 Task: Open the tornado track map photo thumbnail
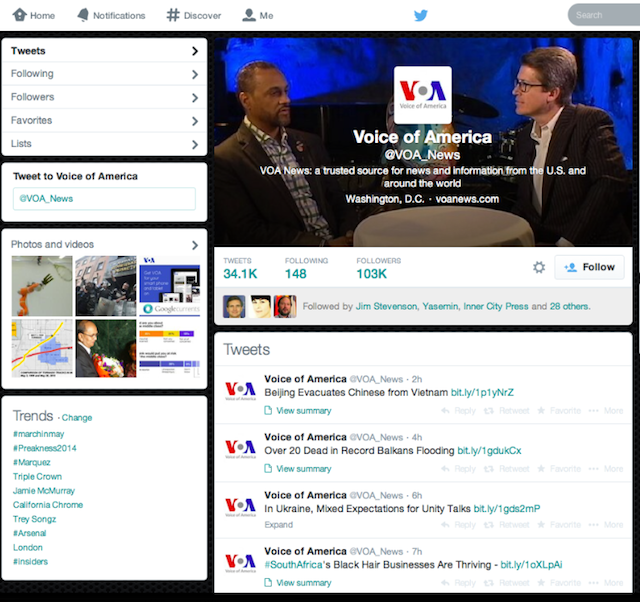[x=42, y=349]
